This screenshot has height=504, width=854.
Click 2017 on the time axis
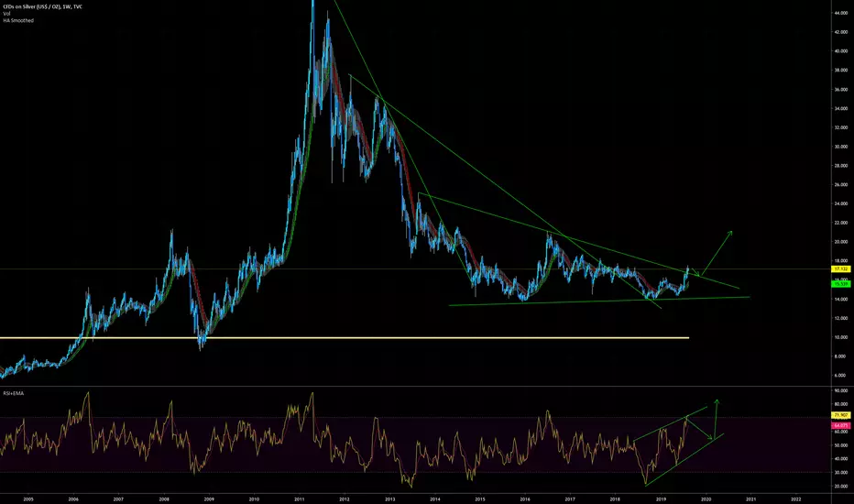pos(570,499)
